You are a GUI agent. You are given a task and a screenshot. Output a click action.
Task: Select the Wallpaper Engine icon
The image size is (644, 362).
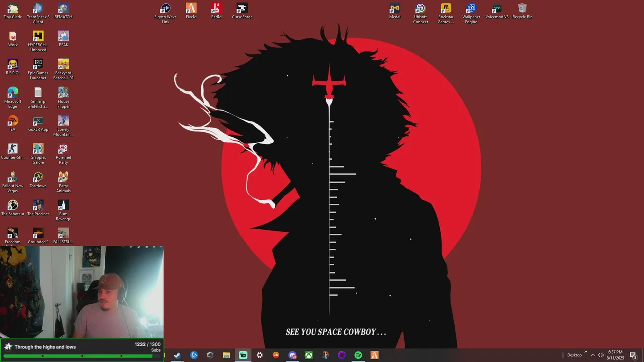471,13
